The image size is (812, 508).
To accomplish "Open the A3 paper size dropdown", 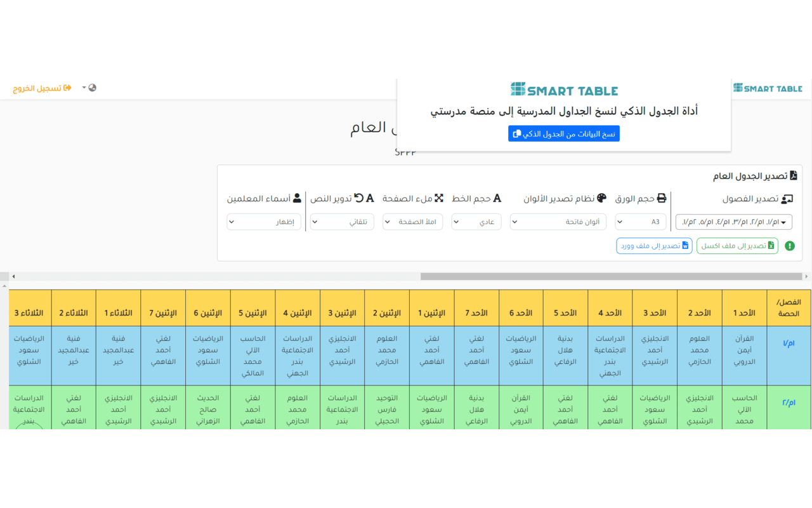I will 641,222.
